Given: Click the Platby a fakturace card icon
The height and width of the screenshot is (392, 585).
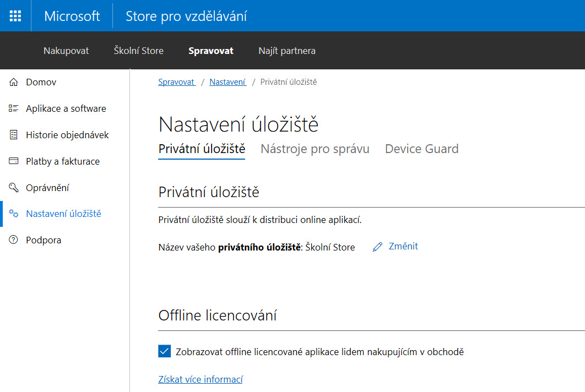Looking at the screenshot, I should [14, 161].
